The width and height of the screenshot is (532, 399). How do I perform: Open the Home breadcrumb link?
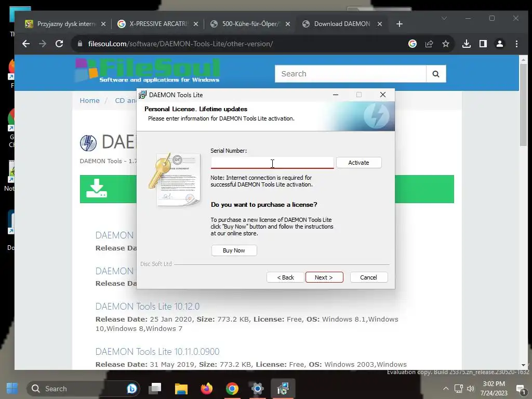click(89, 100)
